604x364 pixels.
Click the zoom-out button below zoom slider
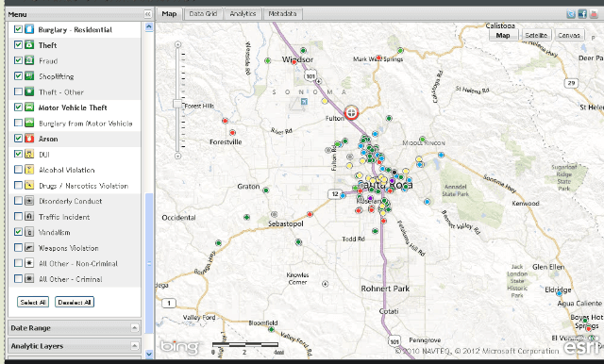click(177, 156)
